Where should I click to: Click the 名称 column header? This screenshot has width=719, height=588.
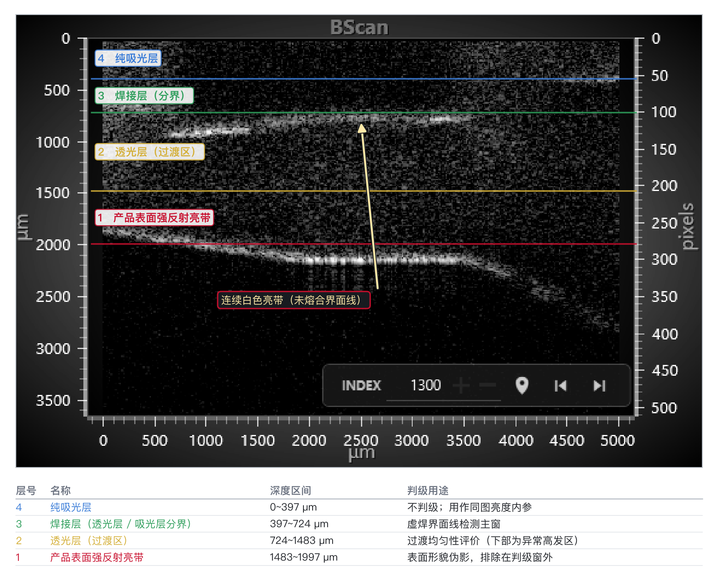point(60,490)
